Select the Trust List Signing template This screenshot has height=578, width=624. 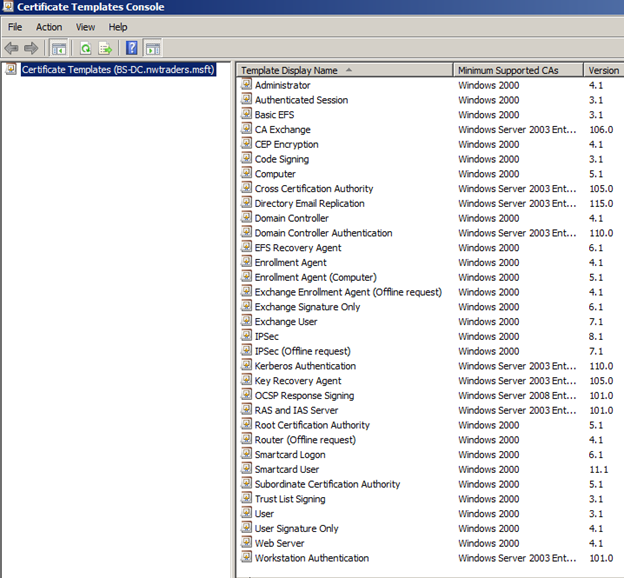point(290,499)
